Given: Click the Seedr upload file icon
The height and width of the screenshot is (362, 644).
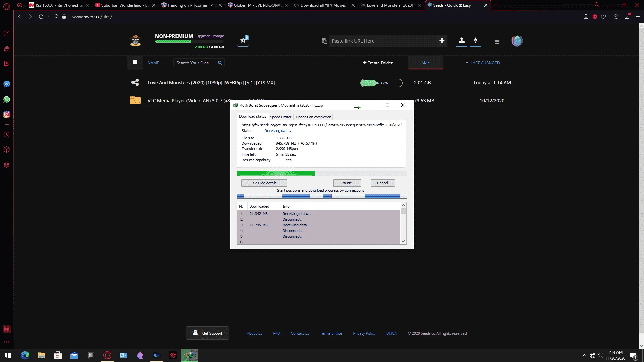Looking at the screenshot, I should (x=462, y=41).
